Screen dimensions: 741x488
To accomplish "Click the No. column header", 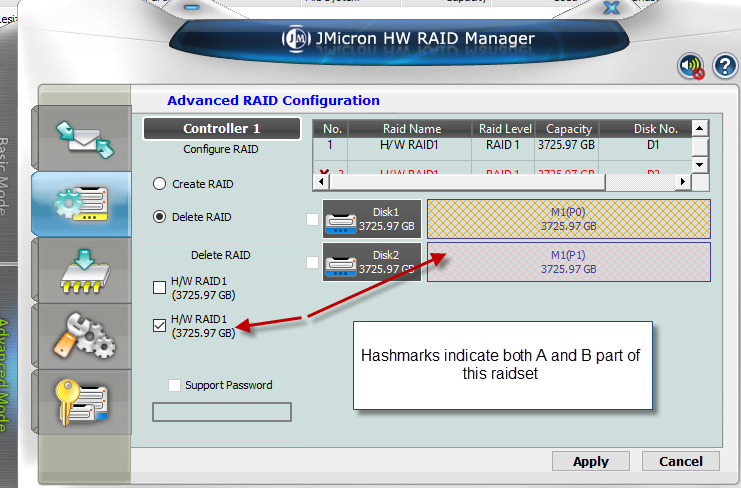I will click(x=332, y=128).
